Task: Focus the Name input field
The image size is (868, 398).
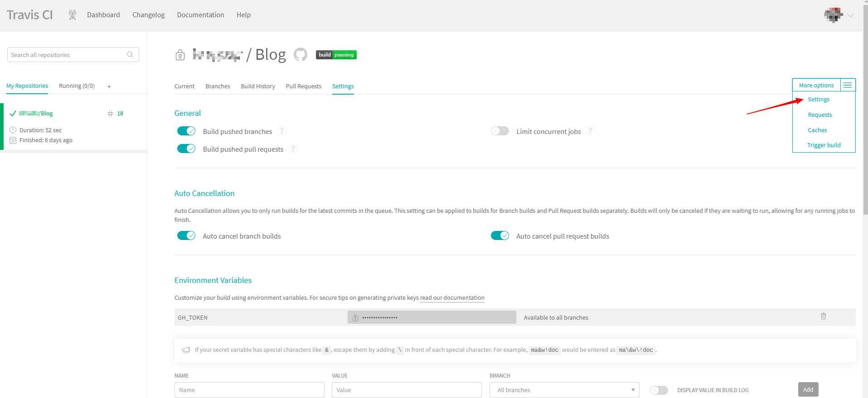Action: point(249,390)
